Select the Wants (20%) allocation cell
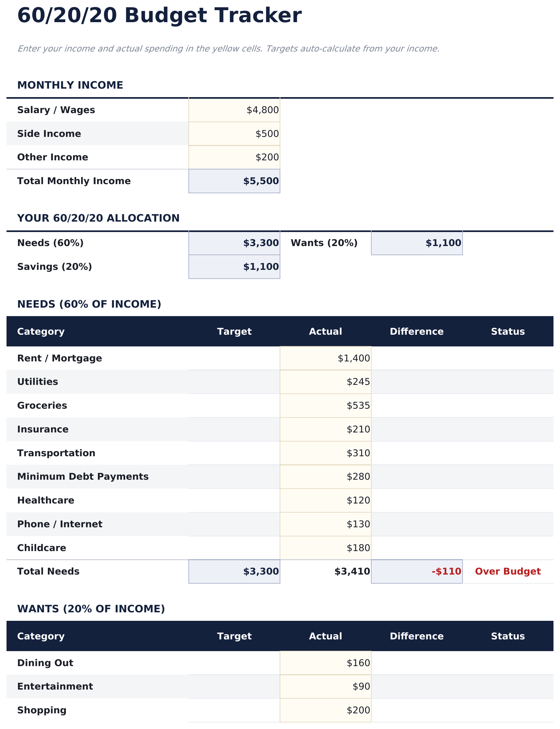This screenshot has height=729, width=560. pyautogui.click(x=416, y=243)
